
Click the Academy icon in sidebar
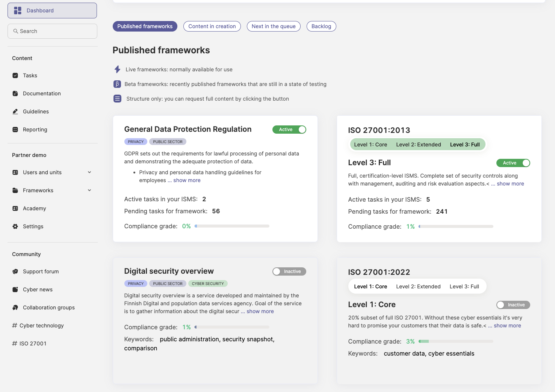click(15, 208)
